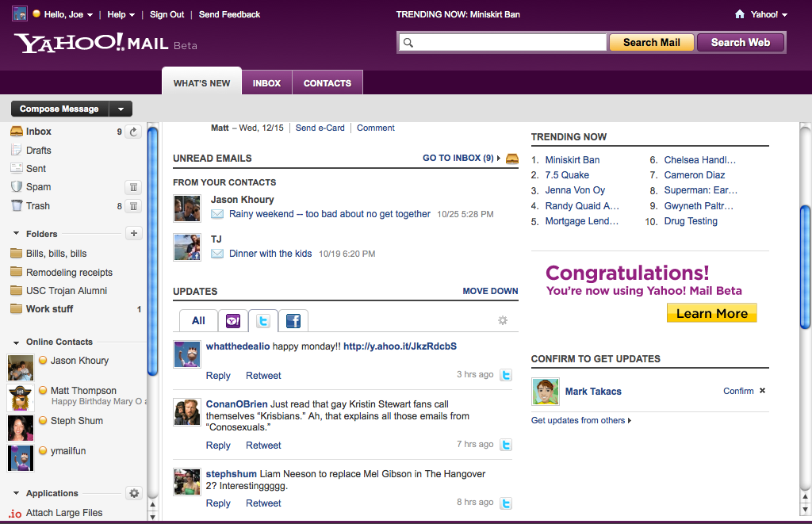
Task: Empty Spam using its trash icon
Action: [133, 187]
